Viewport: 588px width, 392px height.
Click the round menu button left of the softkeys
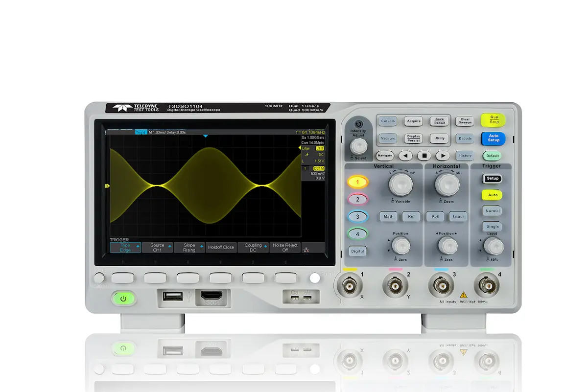(x=100, y=277)
